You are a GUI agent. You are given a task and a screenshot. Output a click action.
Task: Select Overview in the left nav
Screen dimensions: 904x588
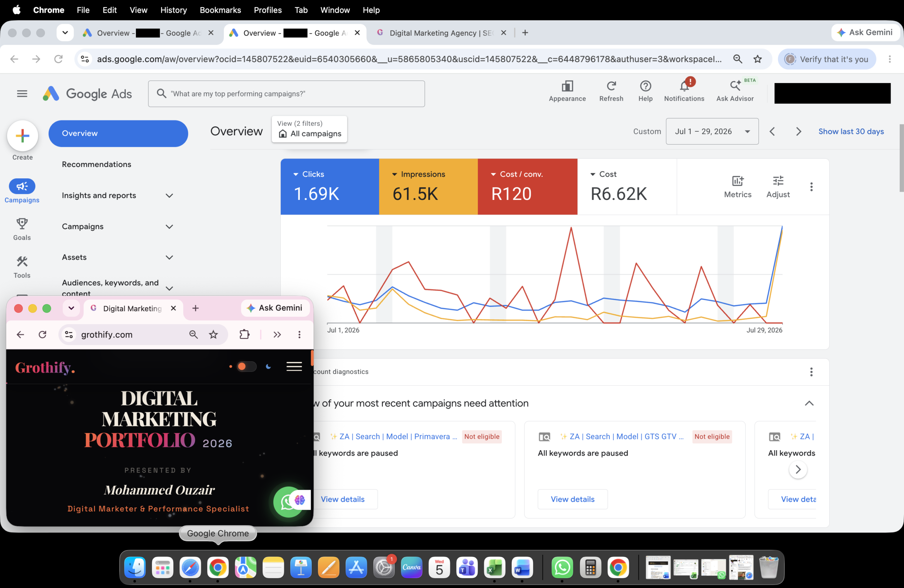(x=118, y=133)
